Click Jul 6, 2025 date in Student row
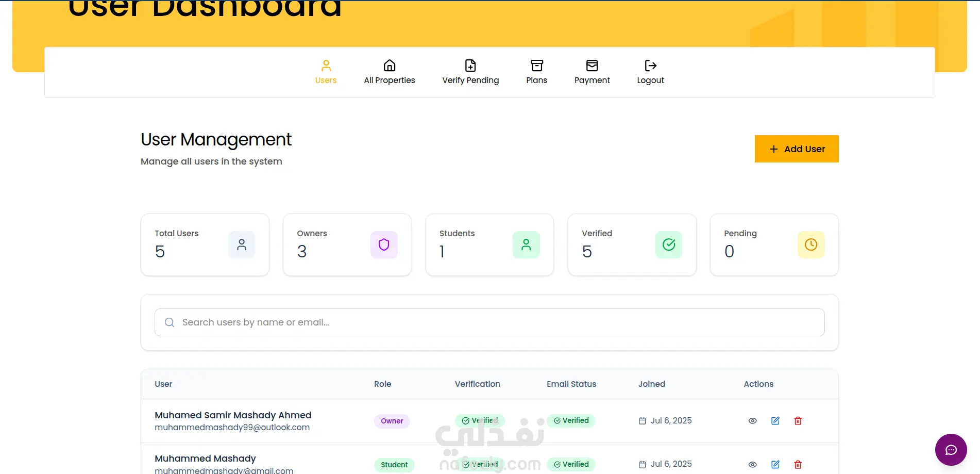Image resolution: width=980 pixels, height=474 pixels. point(671,464)
